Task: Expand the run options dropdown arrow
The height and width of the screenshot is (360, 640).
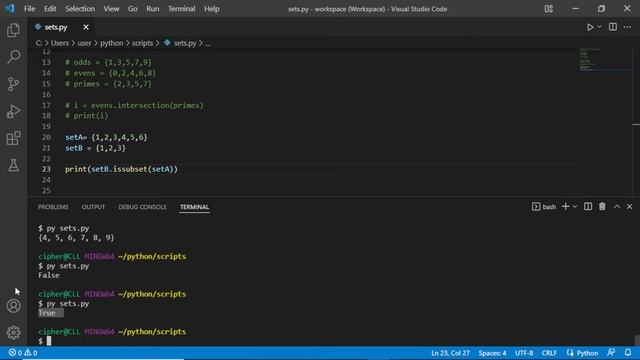Action: click(599, 27)
